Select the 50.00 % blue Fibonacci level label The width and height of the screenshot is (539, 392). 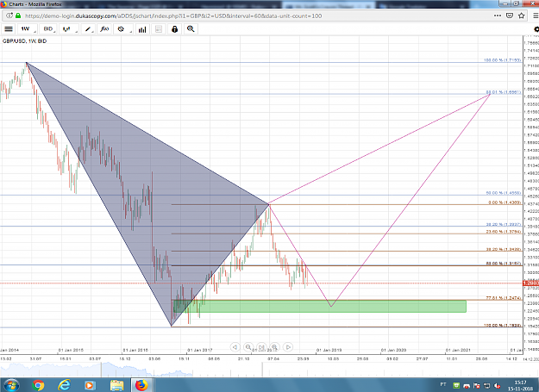point(504,193)
